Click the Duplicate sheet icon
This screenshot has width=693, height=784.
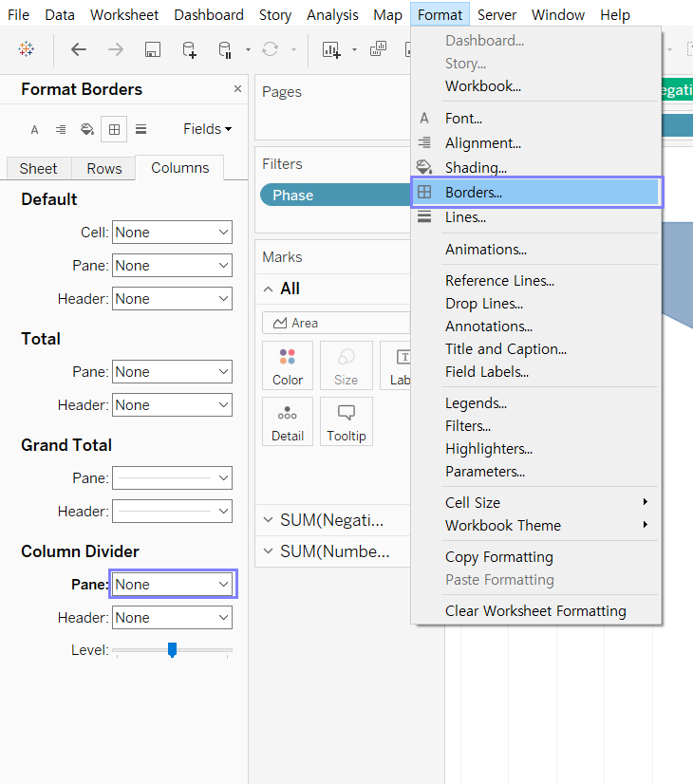click(x=378, y=49)
